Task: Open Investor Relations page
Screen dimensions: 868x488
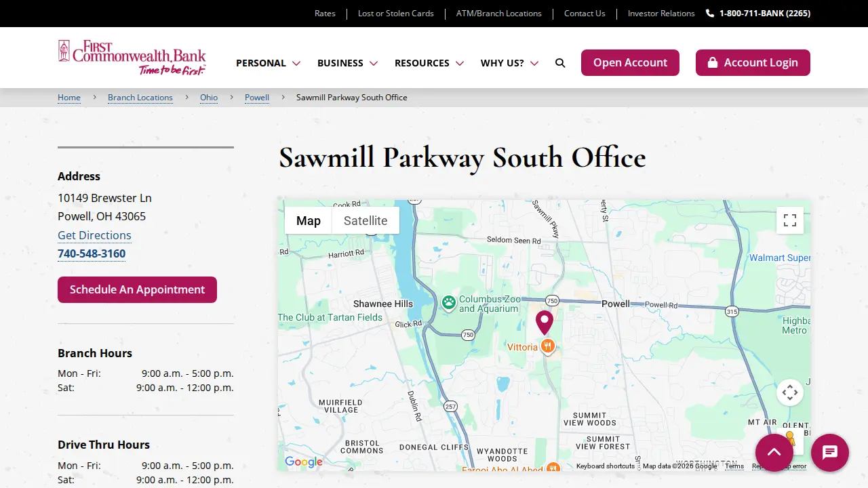Action: coord(661,14)
